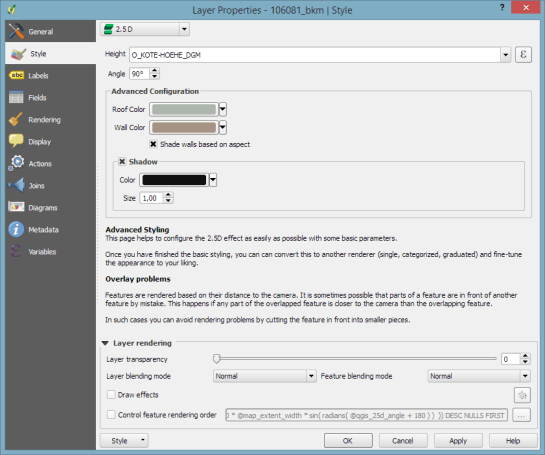
Task: Click the transparency value field showing 0
Action: coord(511,359)
